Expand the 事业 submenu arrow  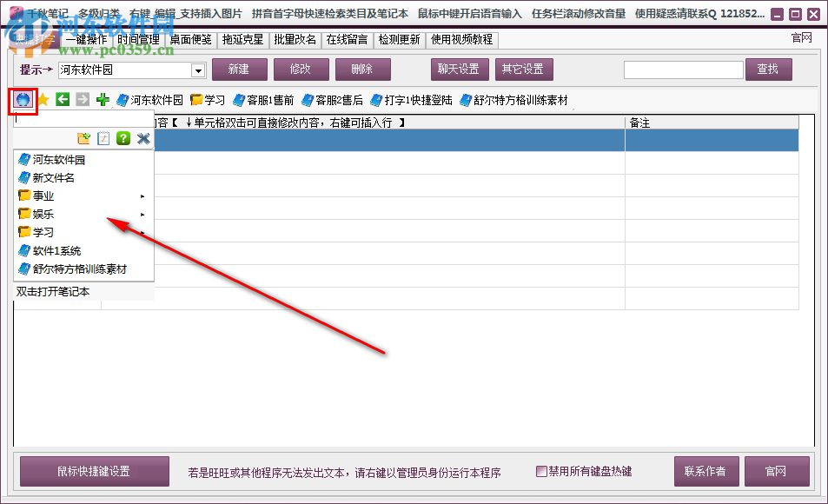coord(144,196)
